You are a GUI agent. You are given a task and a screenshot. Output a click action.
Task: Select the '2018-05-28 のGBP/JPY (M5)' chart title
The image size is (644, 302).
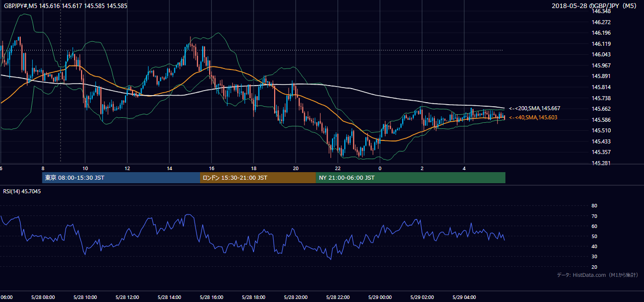595,6
